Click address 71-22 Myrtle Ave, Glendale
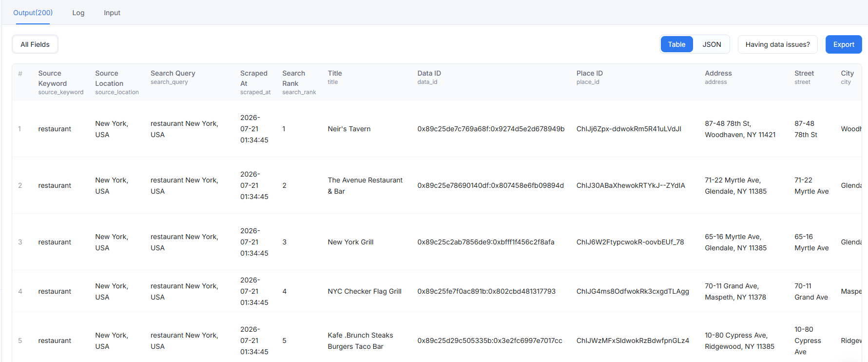The height and width of the screenshot is (362, 868). click(x=735, y=185)
